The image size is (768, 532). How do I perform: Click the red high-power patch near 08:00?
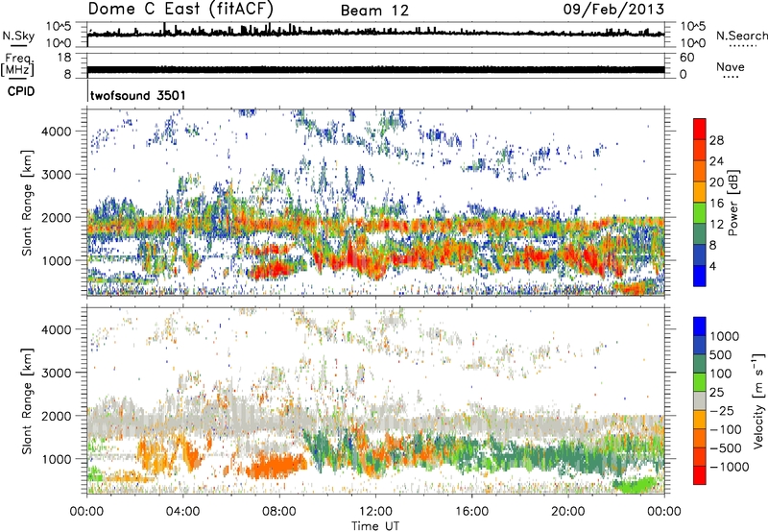(273, 270)
